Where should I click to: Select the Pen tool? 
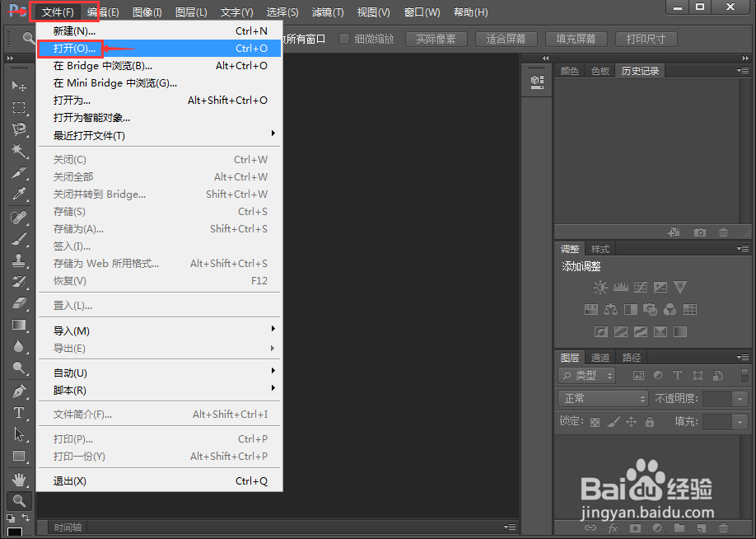point(19,391)
